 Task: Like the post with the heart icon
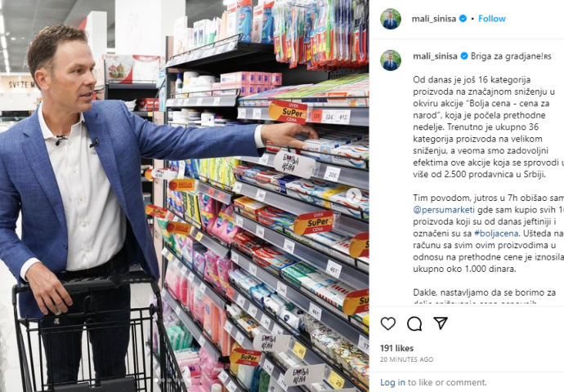[387, 323]
